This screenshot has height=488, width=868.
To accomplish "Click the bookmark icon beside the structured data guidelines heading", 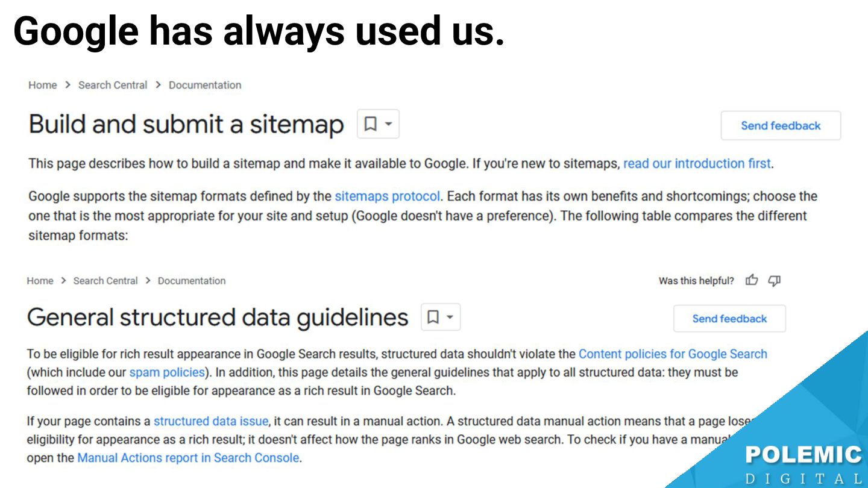I will [433, 317].
